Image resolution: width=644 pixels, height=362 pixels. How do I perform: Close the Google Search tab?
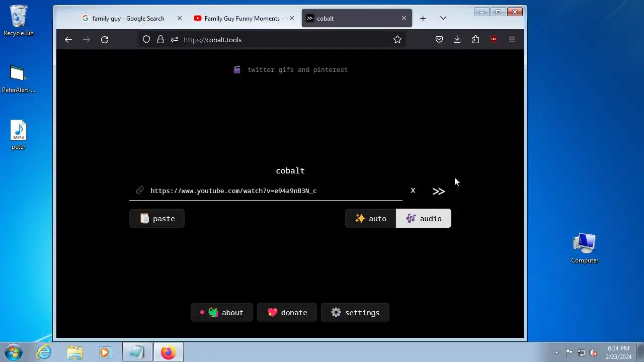coord(180,19)
